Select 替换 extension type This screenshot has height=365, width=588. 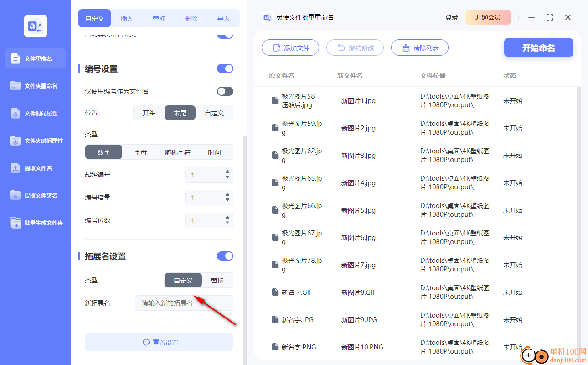point(217,280)
